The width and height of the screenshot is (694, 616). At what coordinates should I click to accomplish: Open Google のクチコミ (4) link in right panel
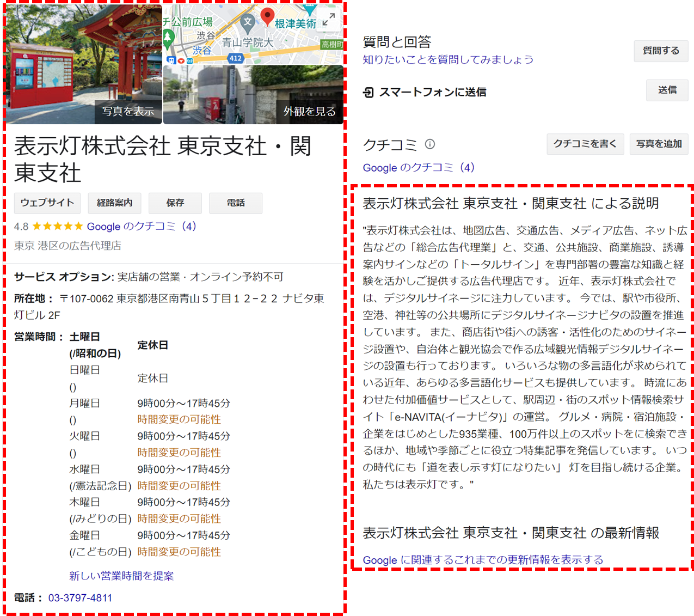coord(419,167)
